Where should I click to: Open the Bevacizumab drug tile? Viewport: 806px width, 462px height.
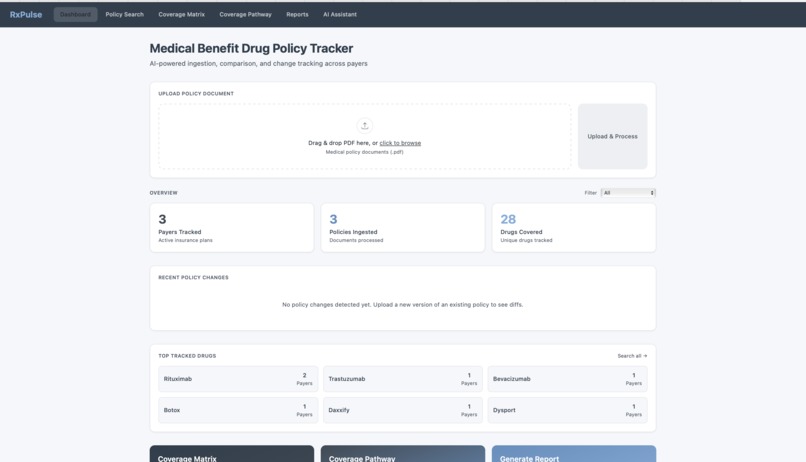click(567, 379)
